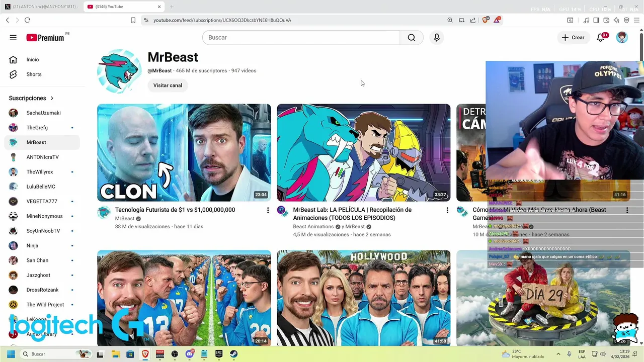
Task: Click the search magnifier button
Action: [x=412, y=38]
